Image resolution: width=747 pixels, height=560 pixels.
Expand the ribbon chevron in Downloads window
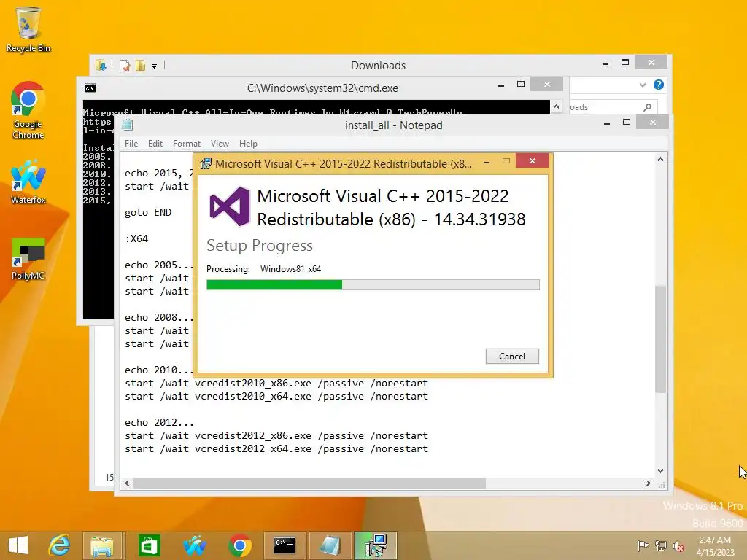[643, 85]
